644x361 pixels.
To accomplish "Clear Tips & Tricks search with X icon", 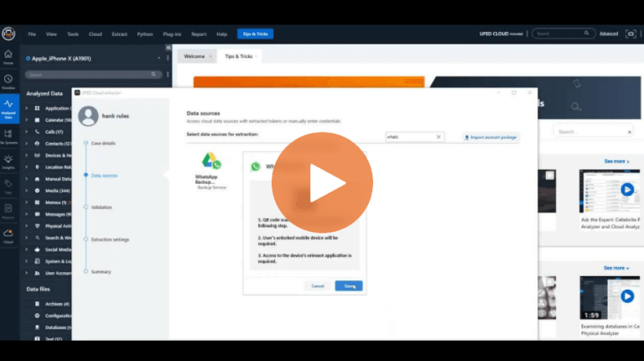I will (629, 132).
